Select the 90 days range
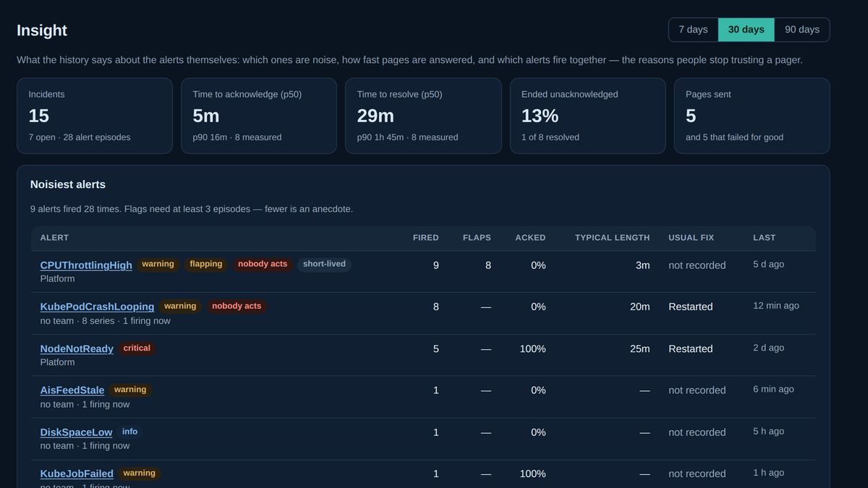Screen dimensions: 868x488 [x=802, y=30]
